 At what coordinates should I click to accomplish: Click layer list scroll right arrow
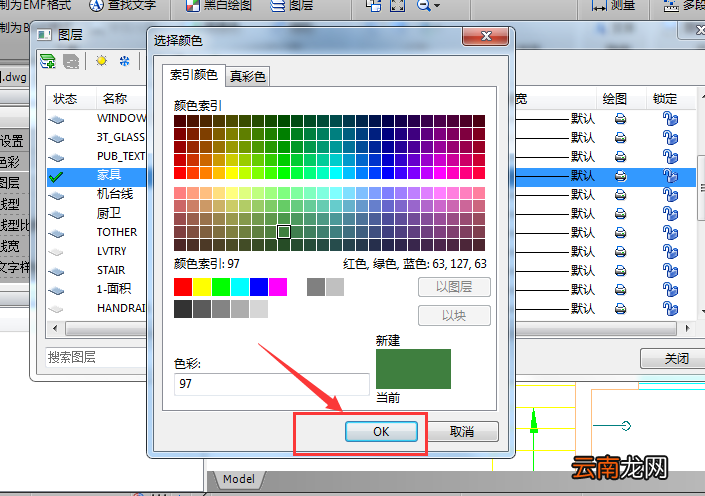[x=687, y=328]
